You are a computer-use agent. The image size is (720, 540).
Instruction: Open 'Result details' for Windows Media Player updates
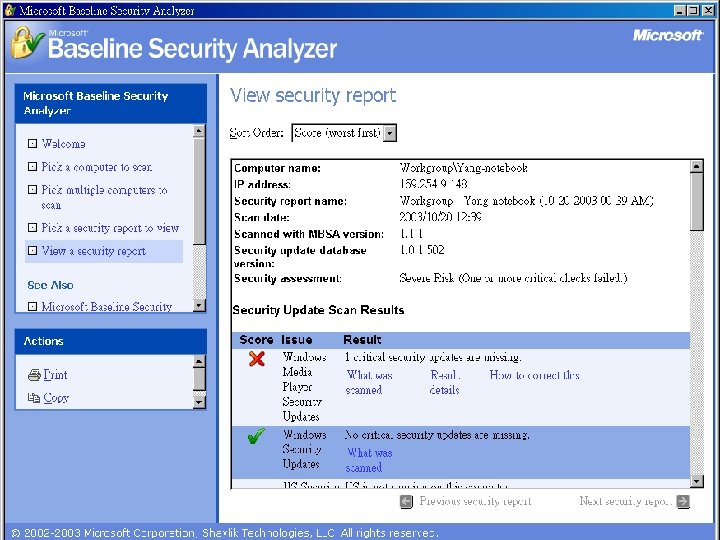(444, 382)
